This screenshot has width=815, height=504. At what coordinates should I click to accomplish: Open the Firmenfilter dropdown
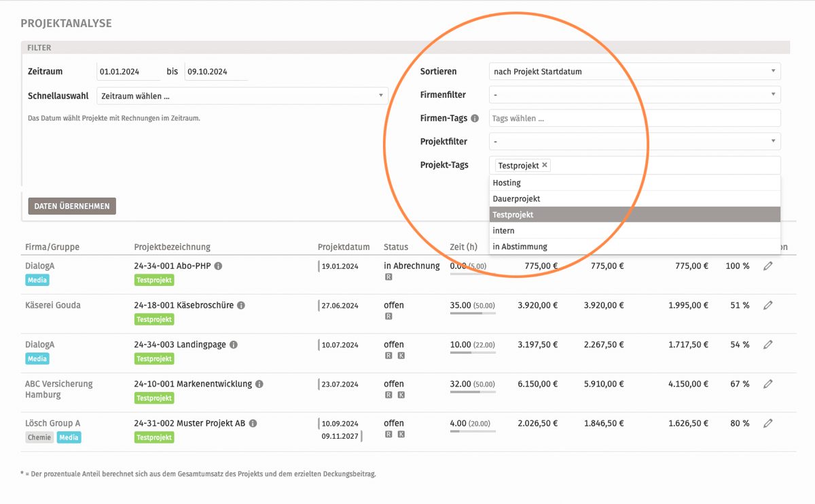634,95
